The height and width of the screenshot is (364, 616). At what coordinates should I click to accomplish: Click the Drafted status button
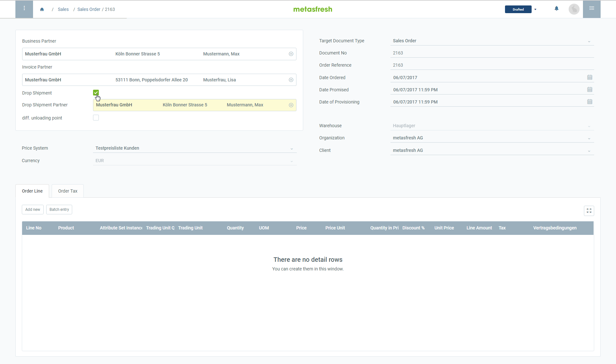518,9
